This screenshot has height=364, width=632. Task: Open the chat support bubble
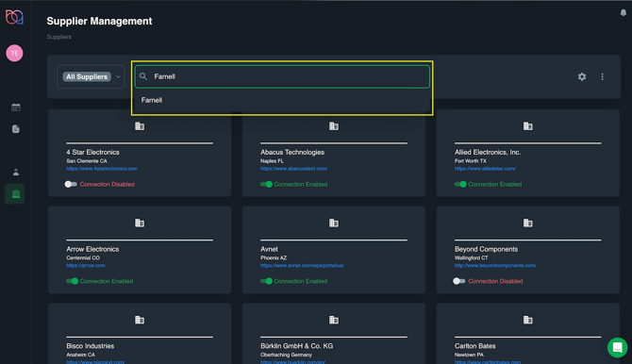pyautogui.click(x=617, y=347)
